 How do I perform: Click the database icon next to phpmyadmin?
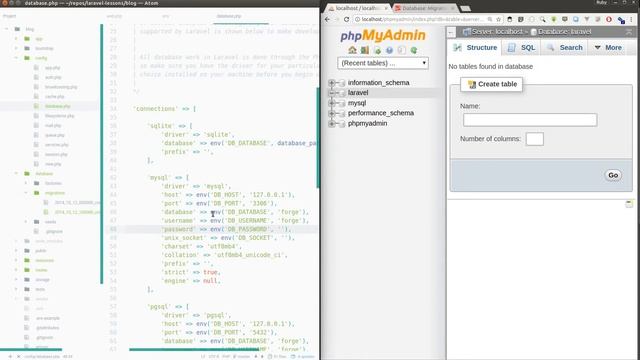coord(342,124)
